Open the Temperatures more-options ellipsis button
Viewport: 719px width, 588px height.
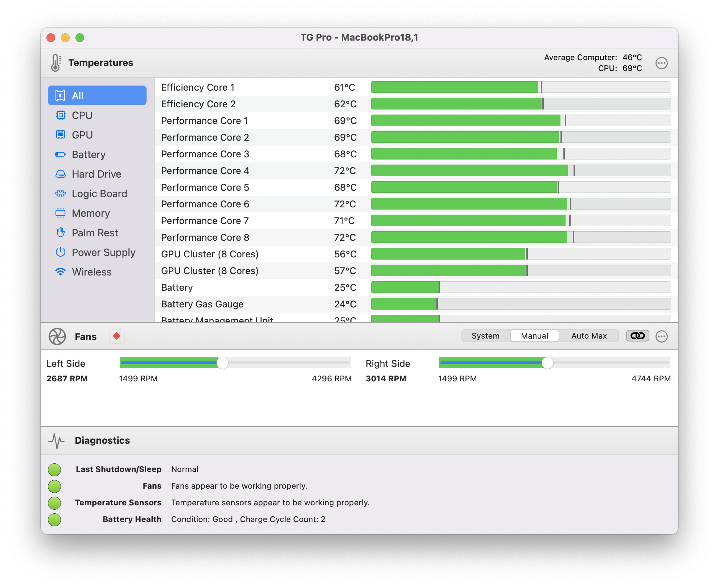[661, 63]
